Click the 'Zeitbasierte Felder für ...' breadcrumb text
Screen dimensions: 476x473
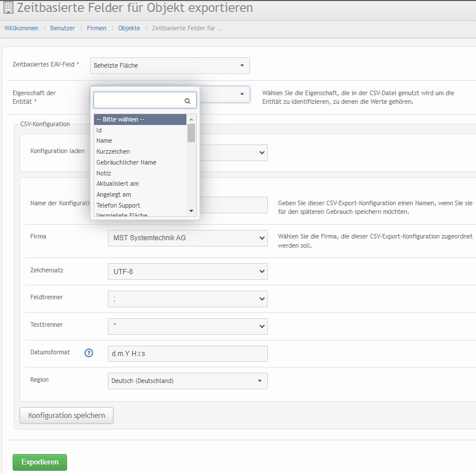[x=187, y=28]
